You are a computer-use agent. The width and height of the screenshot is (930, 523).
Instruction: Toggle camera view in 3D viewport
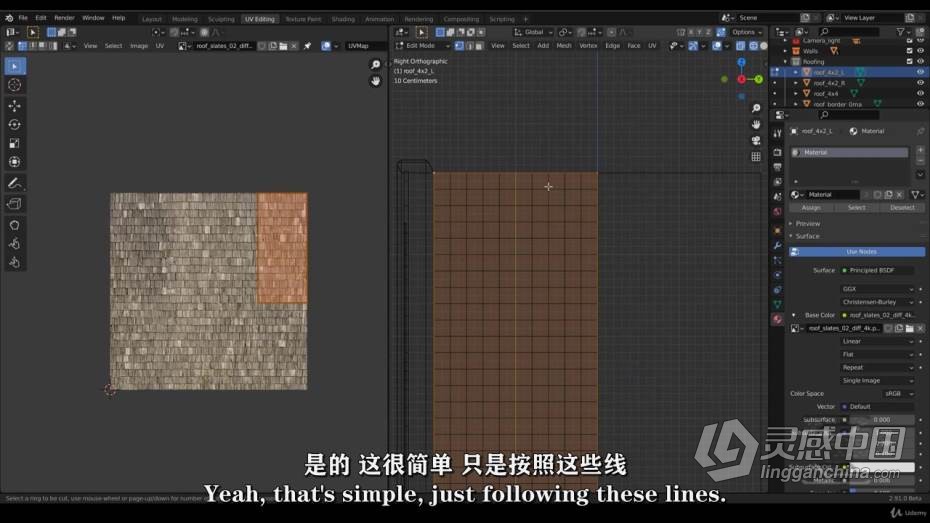pyautogui.click(x=756, y=141)
